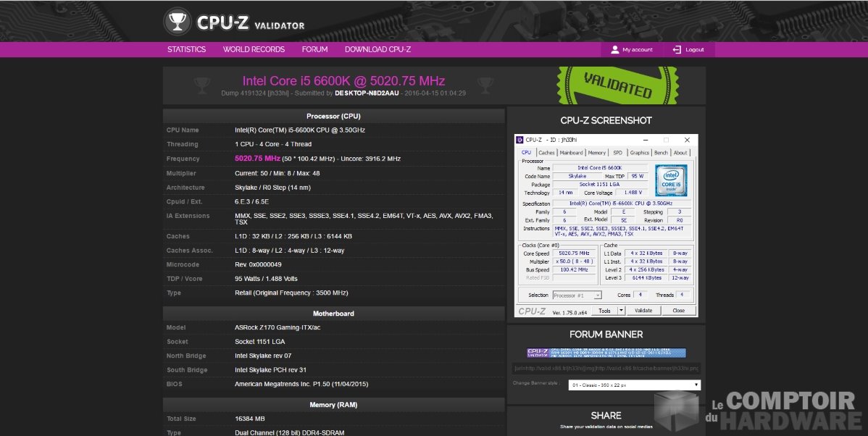
Task: Click the DESKTOP-N8D2AAU submitter link
Action: coord(367,93)
